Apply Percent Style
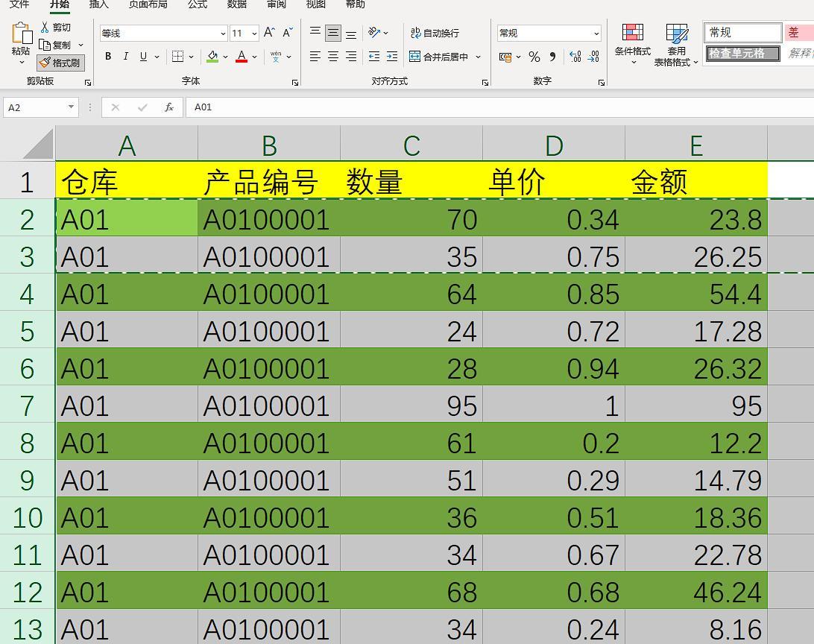The height and width of the screenshot is (644, 814). (x=534, y=57)
